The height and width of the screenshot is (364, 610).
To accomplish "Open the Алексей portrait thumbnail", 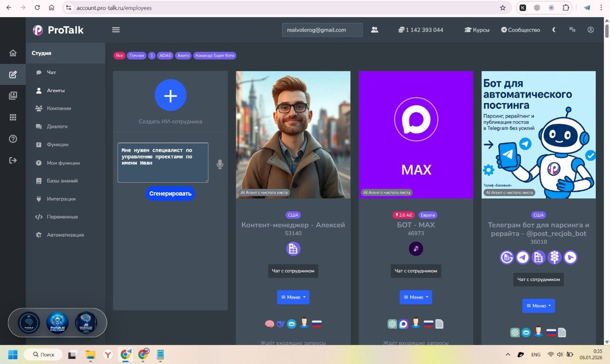I will click(293, 135).
